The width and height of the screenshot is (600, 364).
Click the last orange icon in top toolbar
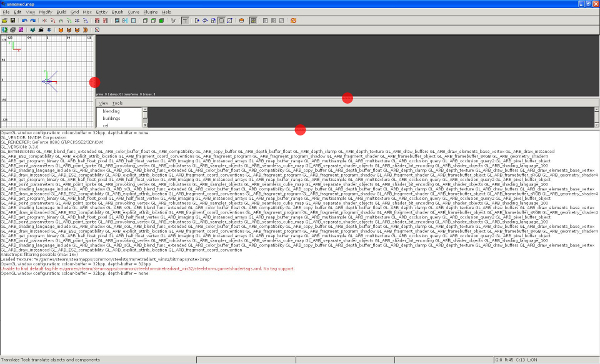pos(293,21)
